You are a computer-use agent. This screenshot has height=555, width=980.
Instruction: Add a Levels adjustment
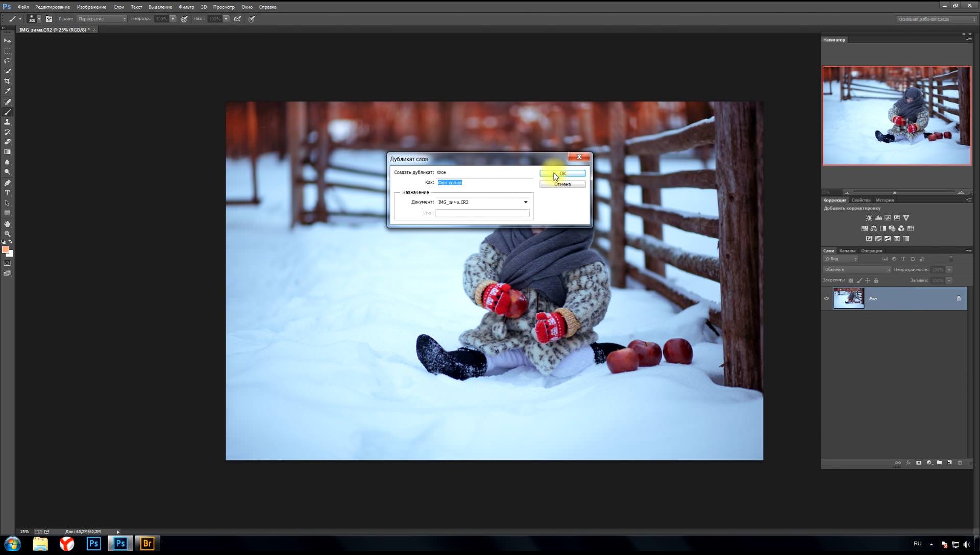(x=878, y=218)
